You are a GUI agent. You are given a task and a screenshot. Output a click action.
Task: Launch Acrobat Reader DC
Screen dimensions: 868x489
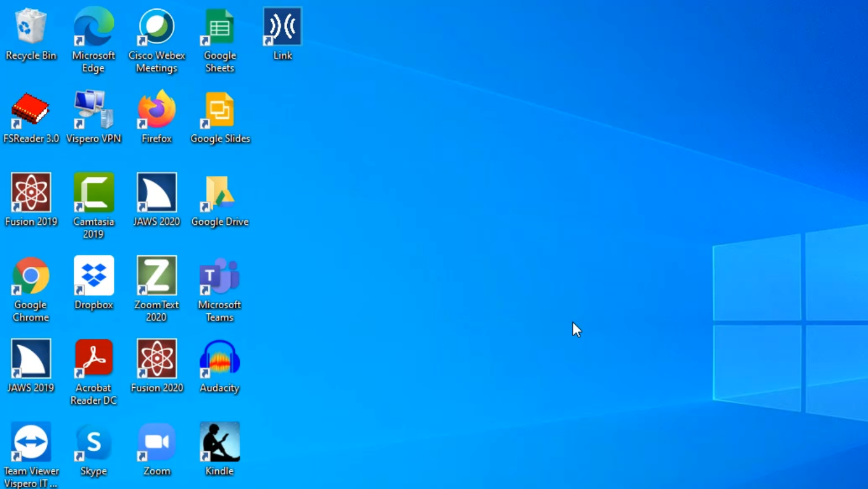94,358
